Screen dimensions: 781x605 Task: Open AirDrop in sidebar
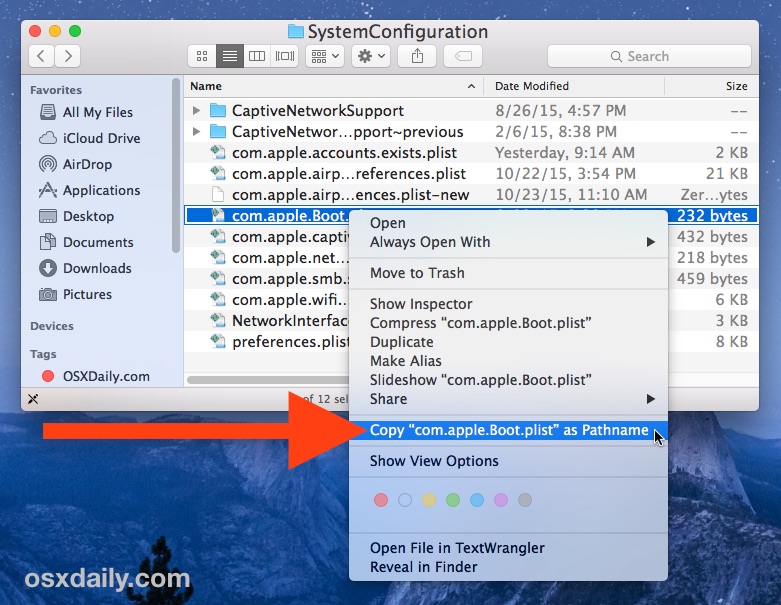point(76,164)
